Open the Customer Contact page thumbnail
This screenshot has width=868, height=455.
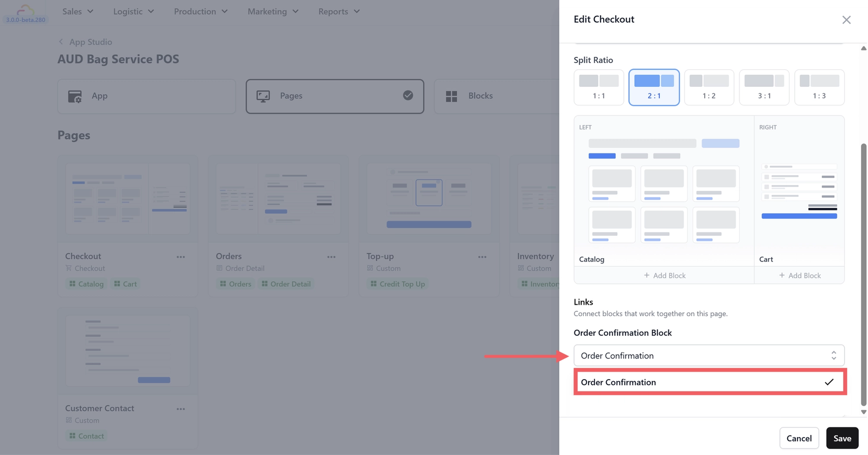(127, 351)
